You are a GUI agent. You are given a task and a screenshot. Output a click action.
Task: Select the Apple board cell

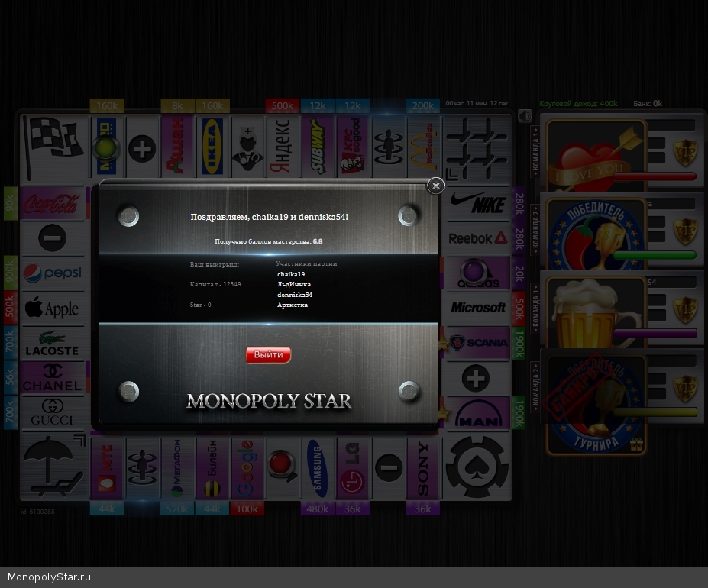[x=53, y=309]
